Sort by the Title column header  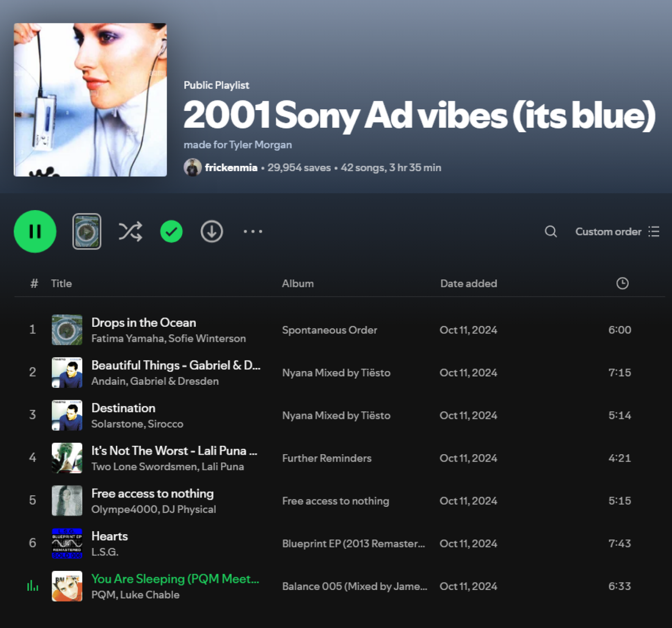tap(61, 283)
